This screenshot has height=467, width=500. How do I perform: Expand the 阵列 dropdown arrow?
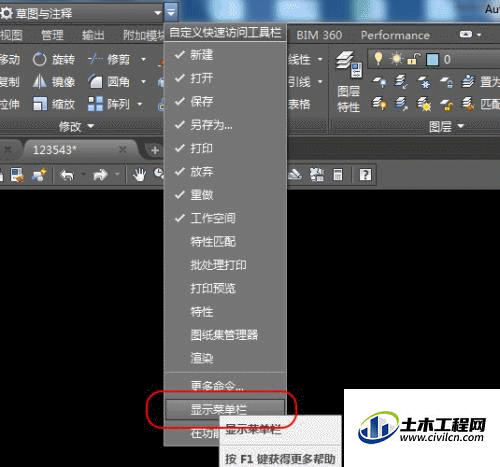click(140, 104)
